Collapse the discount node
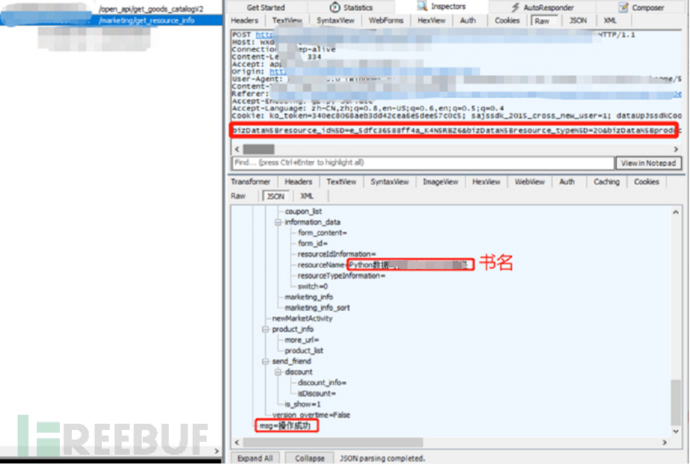 point(278,372)
